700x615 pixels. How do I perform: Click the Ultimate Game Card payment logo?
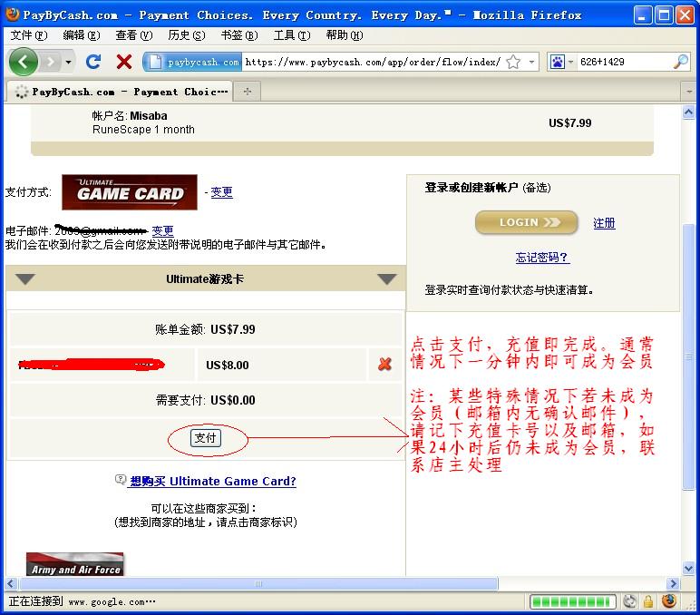[130, 192]
